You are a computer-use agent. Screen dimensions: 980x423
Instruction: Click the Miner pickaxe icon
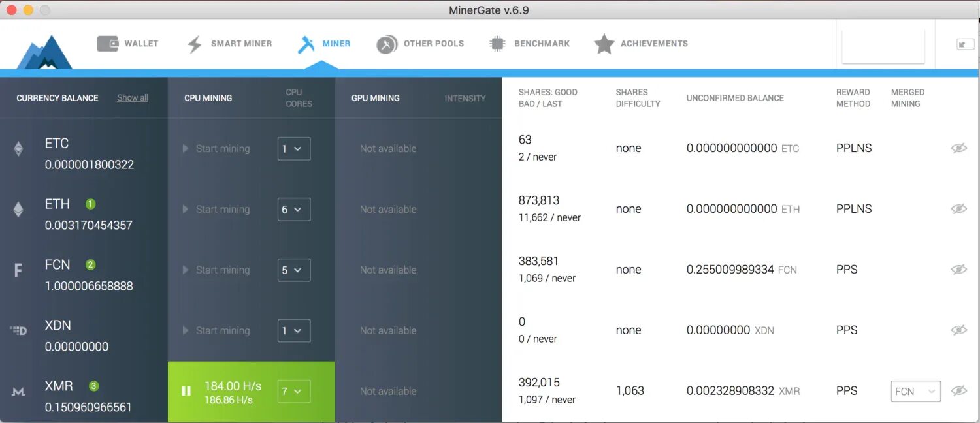click(x=306, y=44)
